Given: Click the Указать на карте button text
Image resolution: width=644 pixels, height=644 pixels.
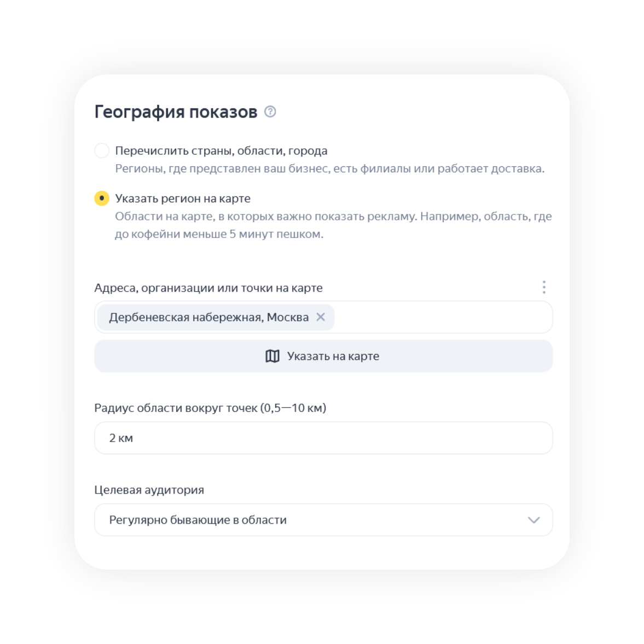Looking at the screenshot, I should pos(333,356).
